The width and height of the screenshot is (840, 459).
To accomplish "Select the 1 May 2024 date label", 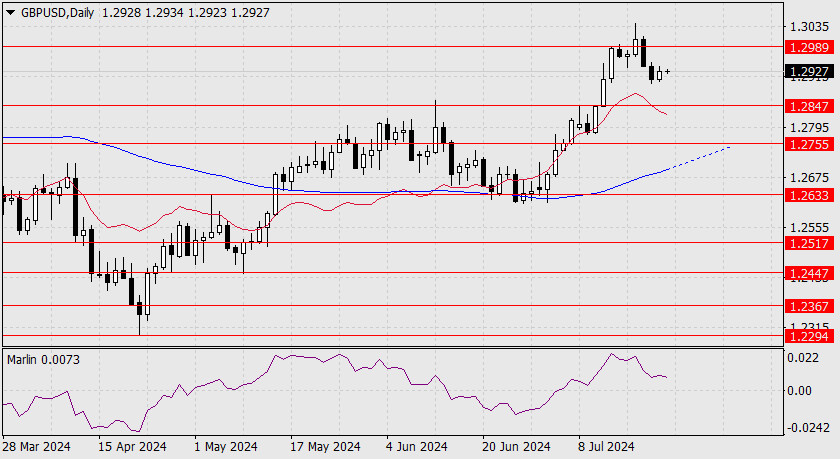I will tap(226, 447).
